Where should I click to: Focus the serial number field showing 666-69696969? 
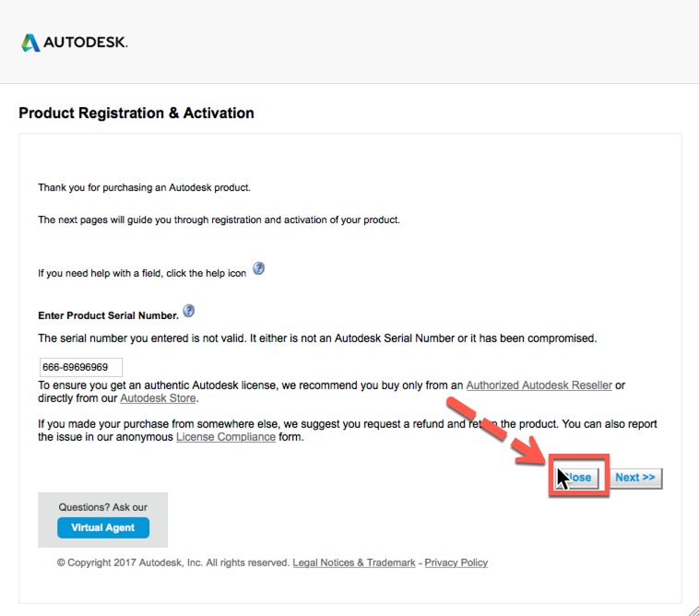[x=81, y=367]
